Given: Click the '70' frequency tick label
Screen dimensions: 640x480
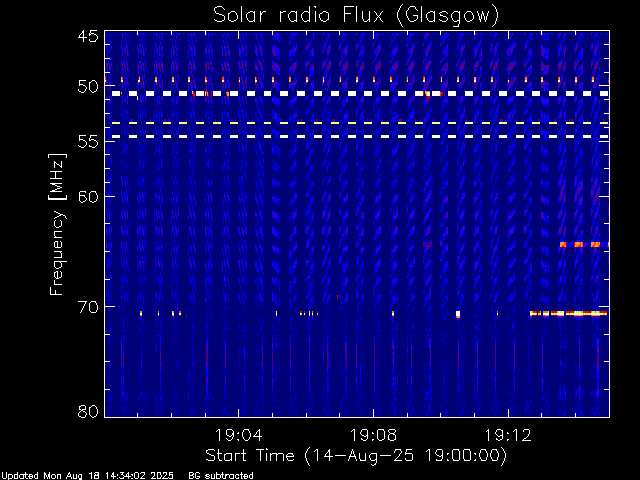Looking at the screenshot, I should coord(88,307).
